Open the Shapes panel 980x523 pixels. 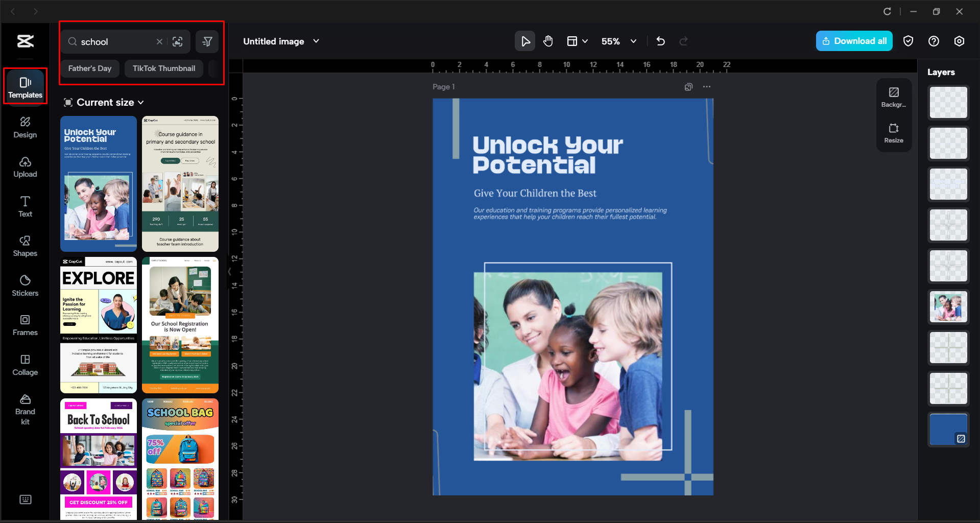[25, 246]
